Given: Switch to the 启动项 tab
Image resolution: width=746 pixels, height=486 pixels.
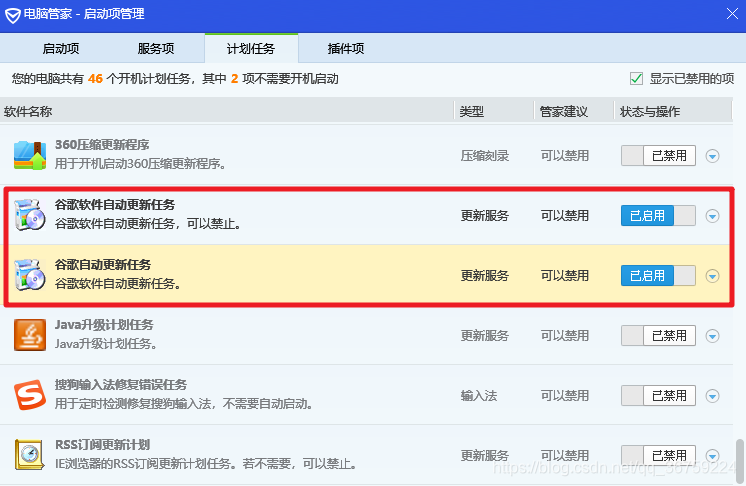Looking at the screenshot, I should [x=61, y=49].
